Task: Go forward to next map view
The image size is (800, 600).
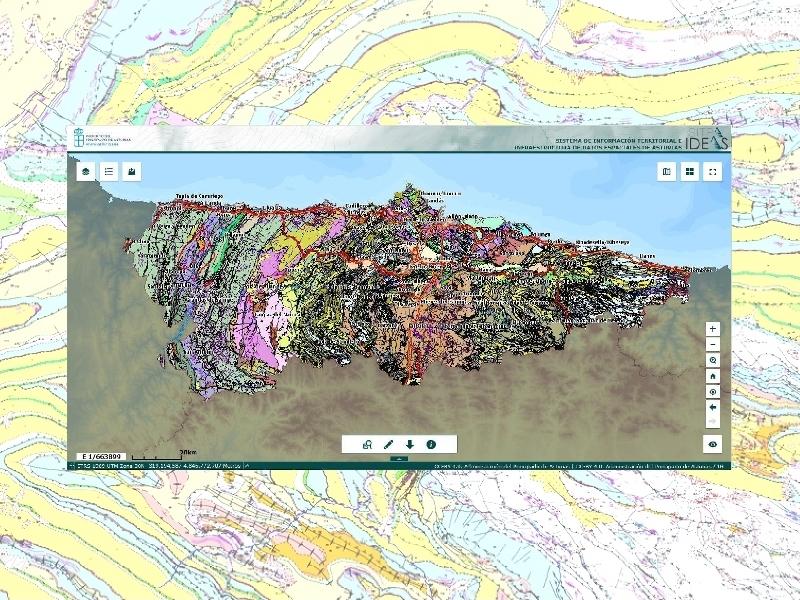Action: [713, 422]
